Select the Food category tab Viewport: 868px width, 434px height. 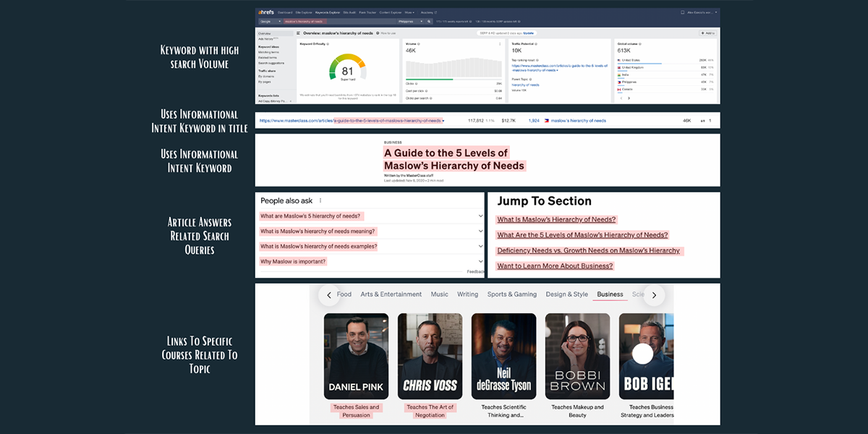click(344, 294)
